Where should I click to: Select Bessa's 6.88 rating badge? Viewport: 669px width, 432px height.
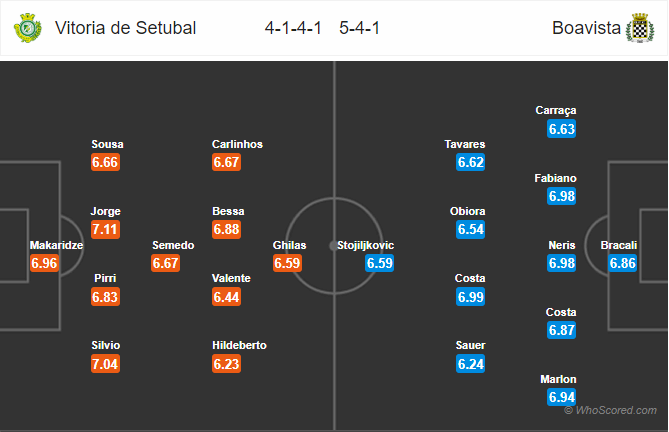(x=227, y=229)
